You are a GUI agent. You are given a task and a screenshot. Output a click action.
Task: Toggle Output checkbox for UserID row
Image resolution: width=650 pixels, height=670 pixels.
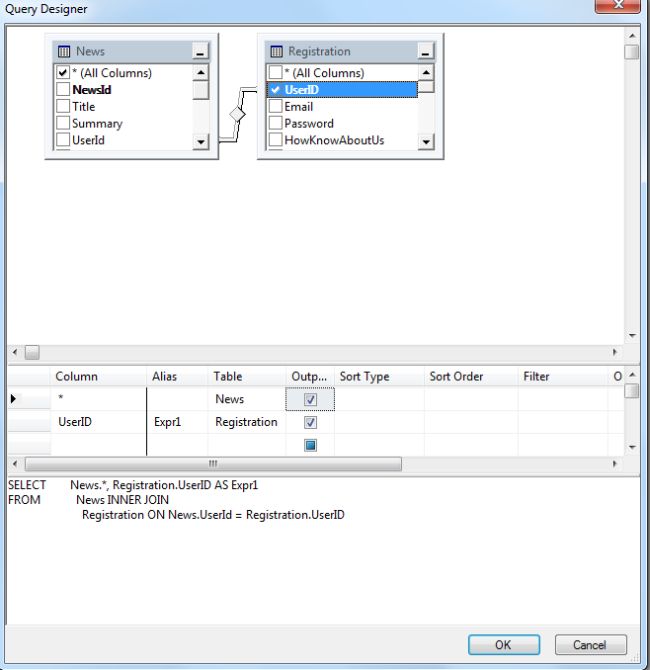[310, 423]
